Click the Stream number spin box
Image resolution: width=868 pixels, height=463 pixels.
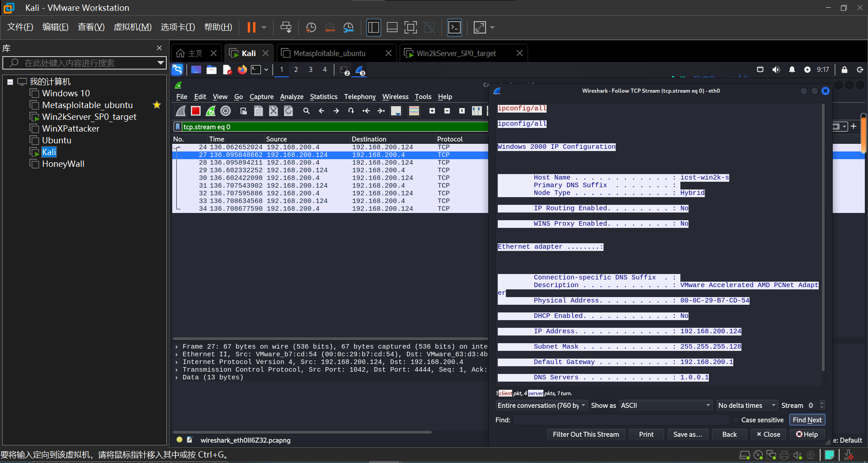point(816,406)
